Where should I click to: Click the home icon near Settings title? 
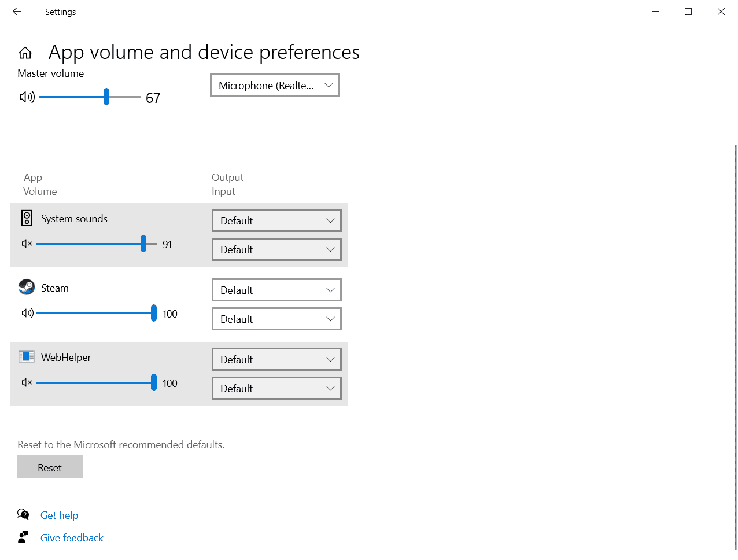[x=25, y=52]
